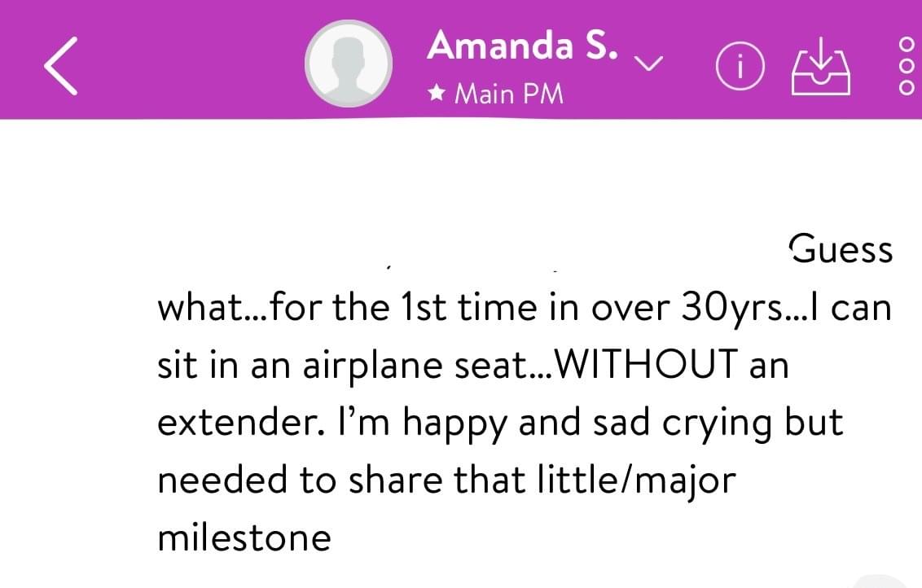
Task: Click the word "Guess" in the message
Action: click(x=841, y=248)
